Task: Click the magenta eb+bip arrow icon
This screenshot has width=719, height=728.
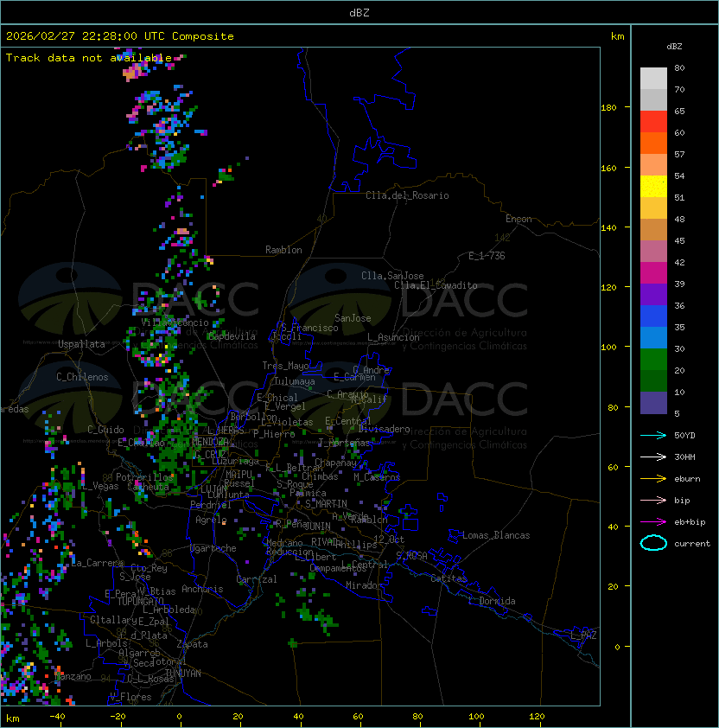Action: [653, 522]
